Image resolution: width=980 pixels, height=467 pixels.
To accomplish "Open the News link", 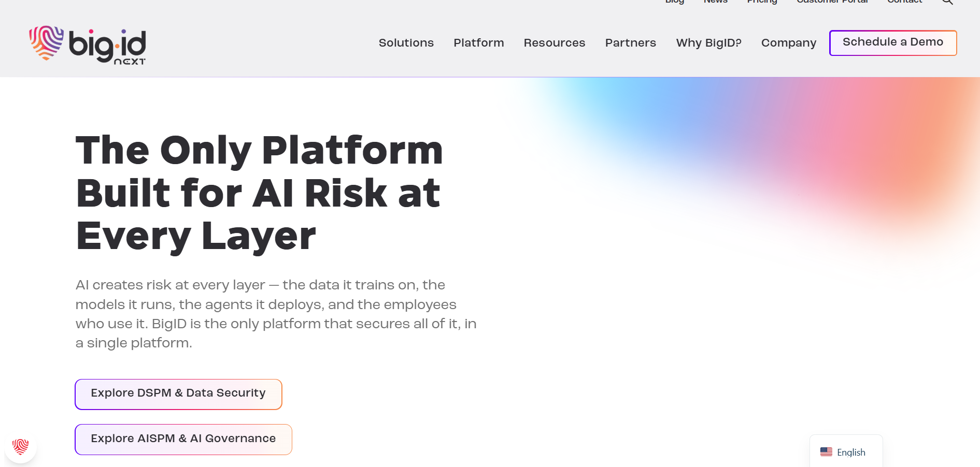I will [x=716, y=2].
